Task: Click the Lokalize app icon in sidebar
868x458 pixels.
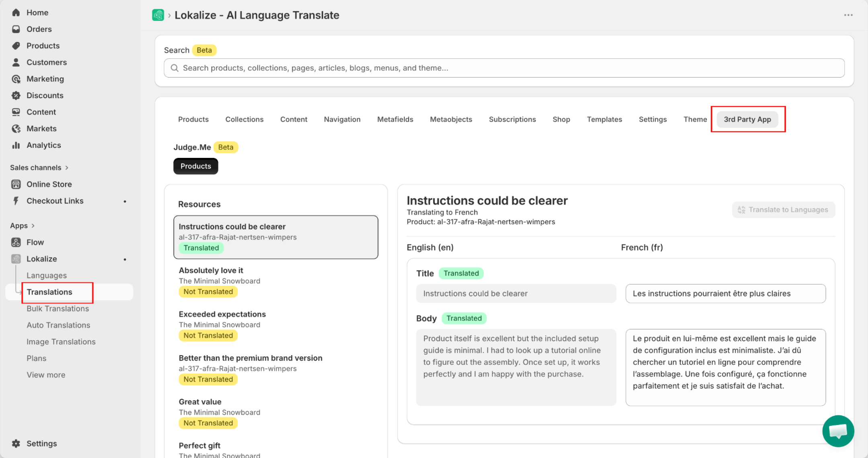Action: (x=16, y=259)
